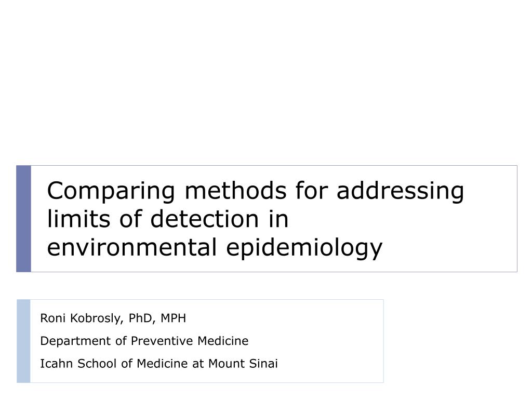Select the word "environmental" in the title
Image resolution: width=532 pixels, height=399 pixels.
(131, 247)
